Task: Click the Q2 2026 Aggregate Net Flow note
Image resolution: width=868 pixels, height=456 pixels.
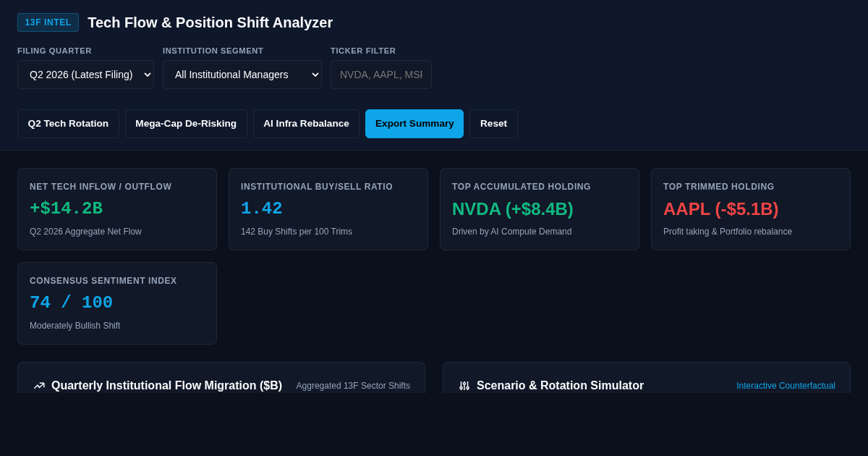Action: pos(85,232)
